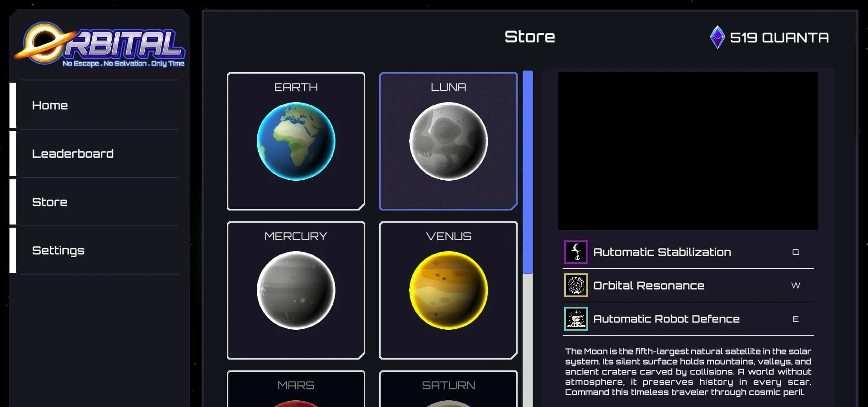Click the Quanta gem currency icon
The image size is (868, 407).
717,37
